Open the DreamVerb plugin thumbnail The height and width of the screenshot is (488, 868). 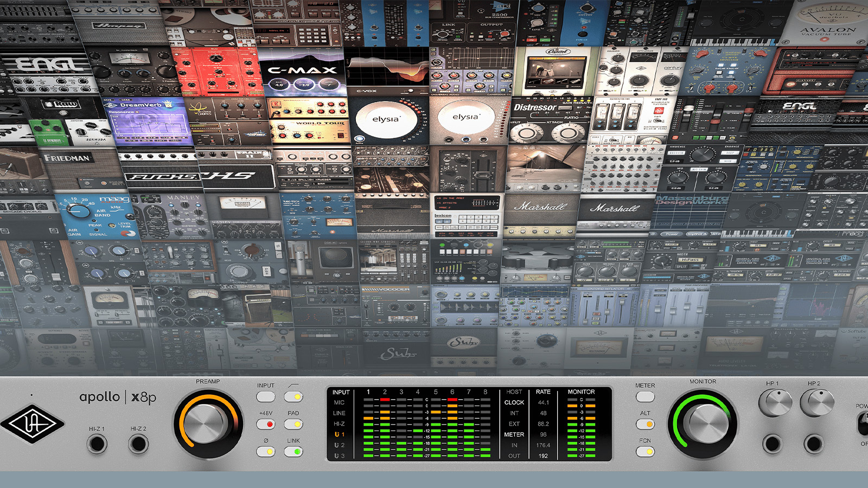click(x=148, y=122)
